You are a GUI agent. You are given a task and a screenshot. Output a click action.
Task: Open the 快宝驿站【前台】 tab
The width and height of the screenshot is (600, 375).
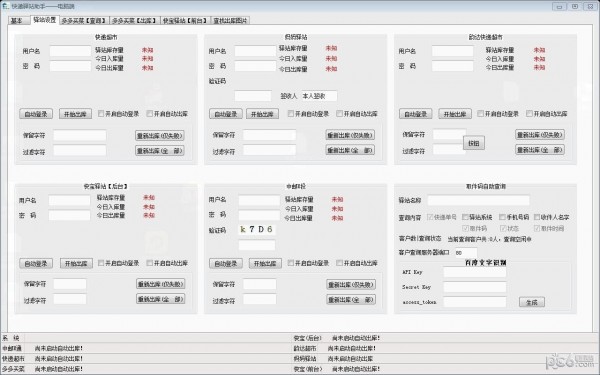point(185,21)
